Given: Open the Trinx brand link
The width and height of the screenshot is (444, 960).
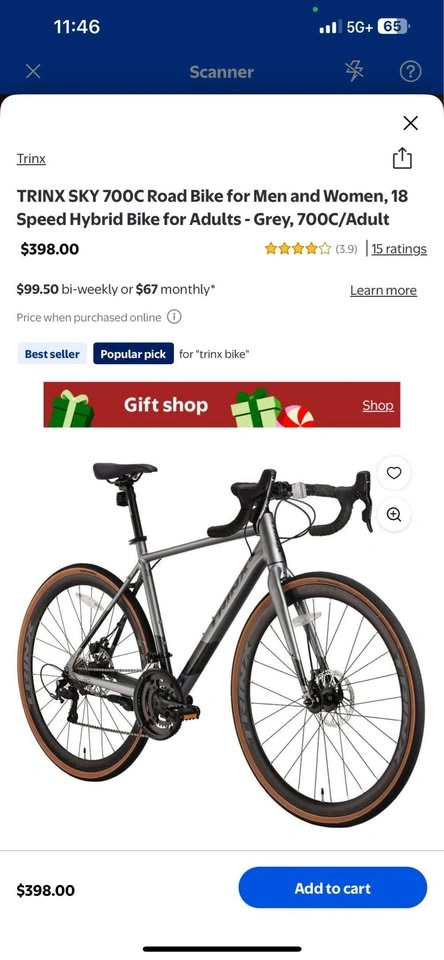Looking at the screenshot, I should coord(31,159).
